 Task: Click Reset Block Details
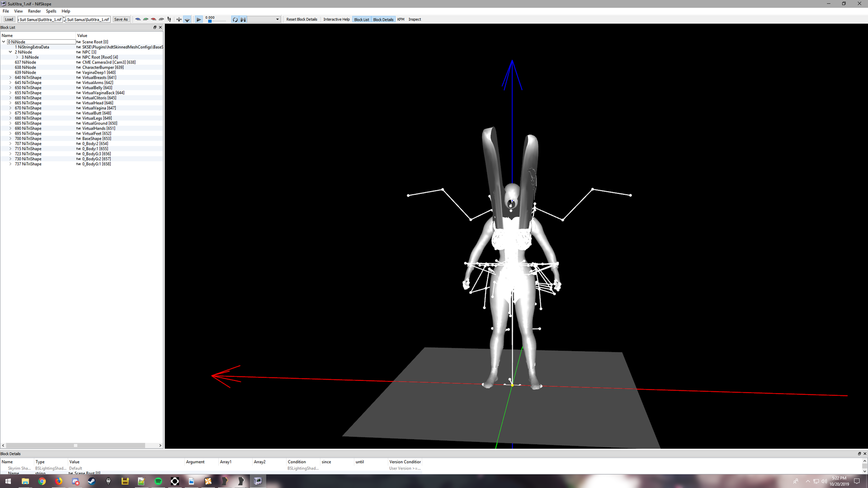pyautogui.click(x=302, y=19)
